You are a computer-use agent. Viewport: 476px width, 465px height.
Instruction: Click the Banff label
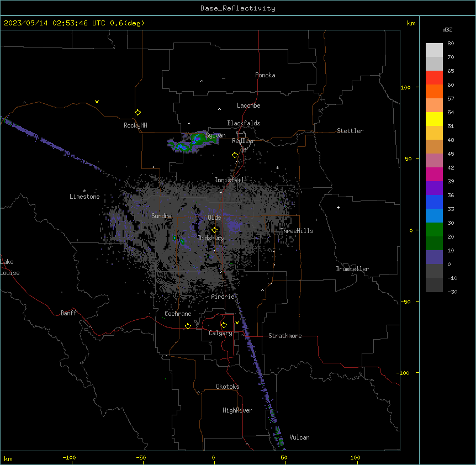pos(68,313)
